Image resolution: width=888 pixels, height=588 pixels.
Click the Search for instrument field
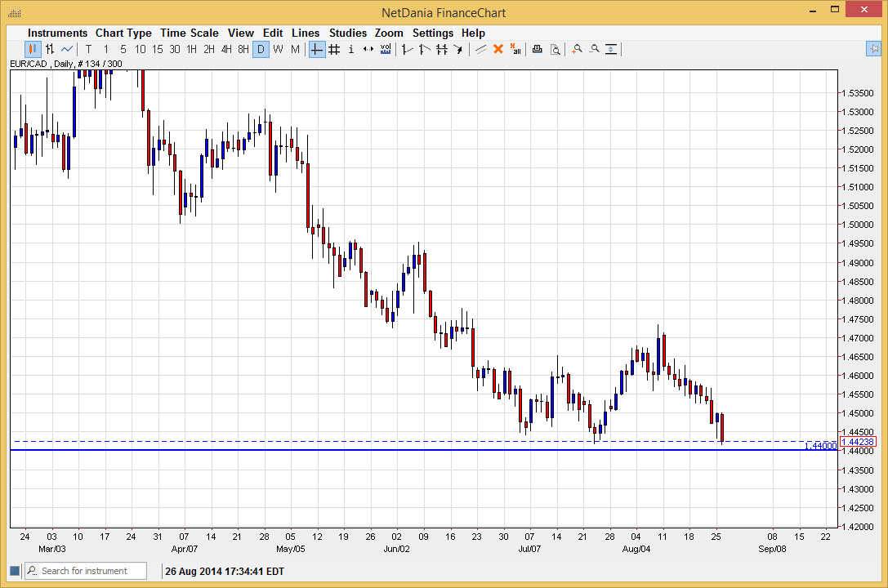(86, 571)
